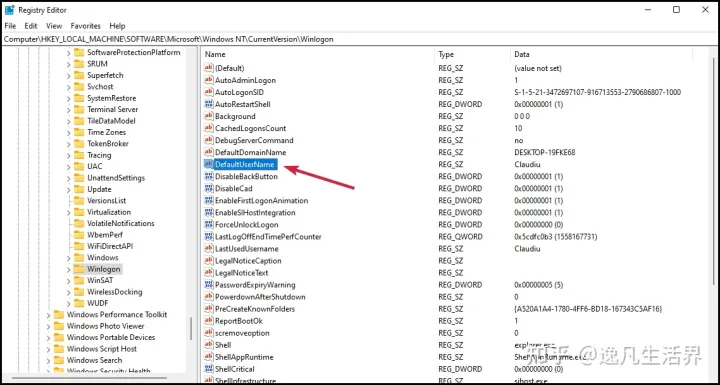
Task: Expand the WirelessDocking key
Action: tap(68, 292)
